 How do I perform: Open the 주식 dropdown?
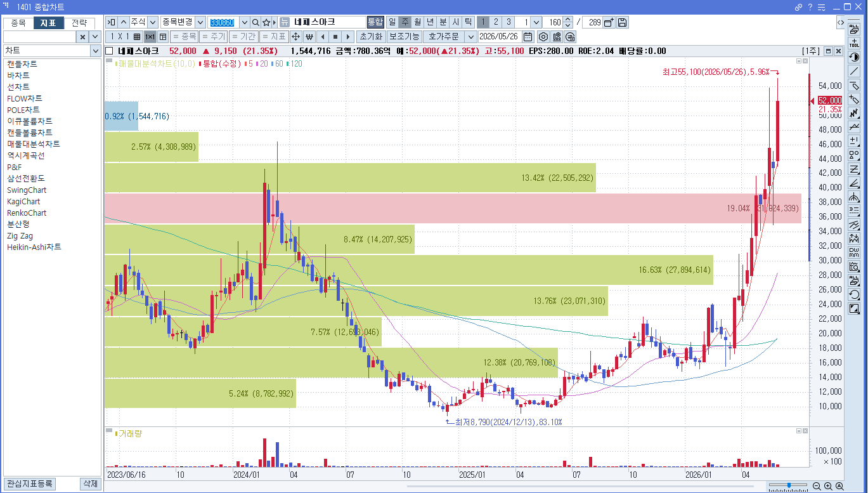pyautogui.click(x=152, y=22)
